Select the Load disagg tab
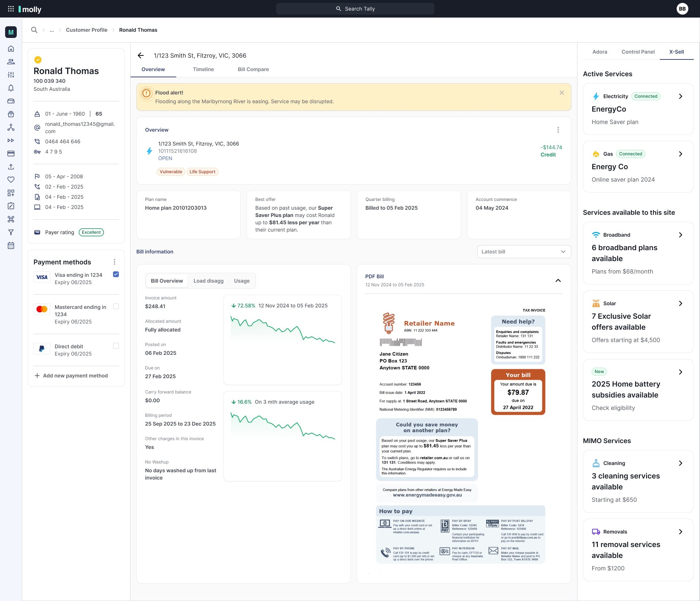 point(209,281)
